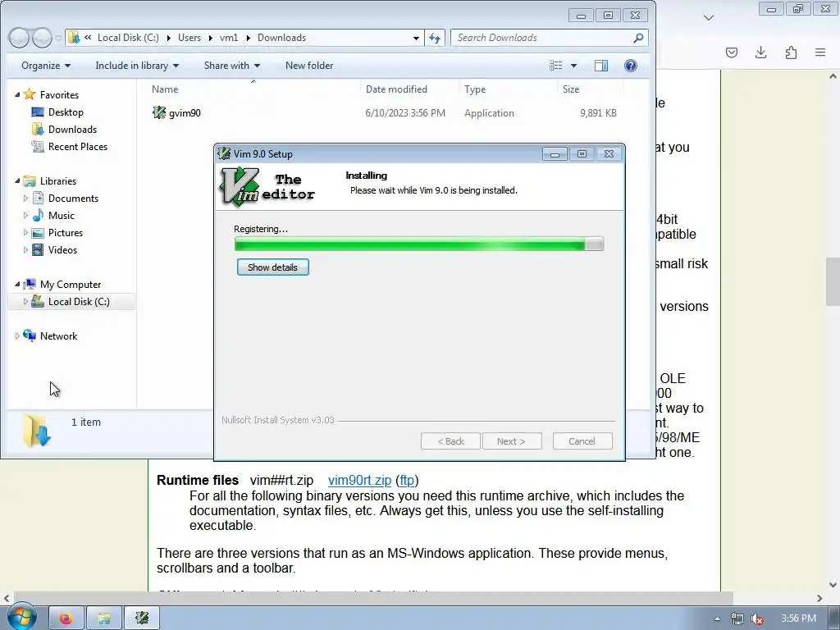The image size is (840, 630).
Task: Select Pictures library
Action: (x=66, y=232)
